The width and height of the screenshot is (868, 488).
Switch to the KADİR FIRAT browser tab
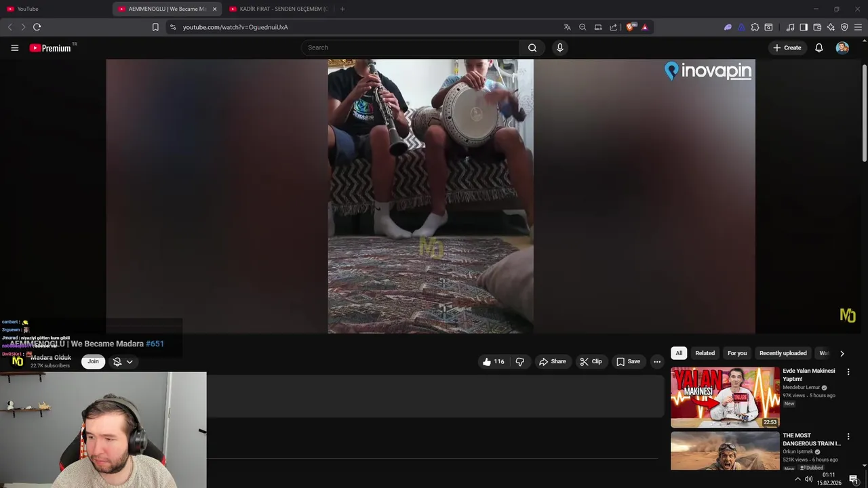(x=278, y=9)
